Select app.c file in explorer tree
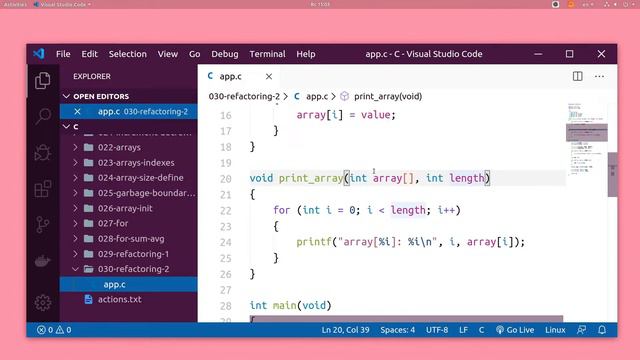The image size is (640, 360). pyautogui.click(x=128, y=284)
